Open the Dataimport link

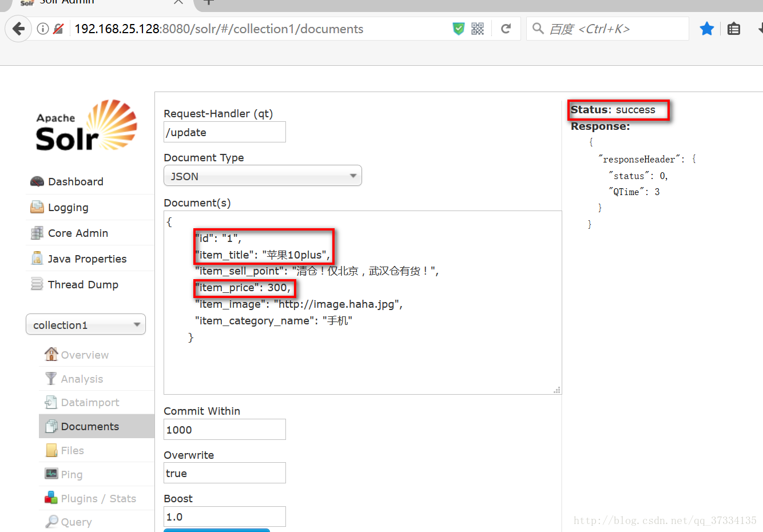point(90,402)
